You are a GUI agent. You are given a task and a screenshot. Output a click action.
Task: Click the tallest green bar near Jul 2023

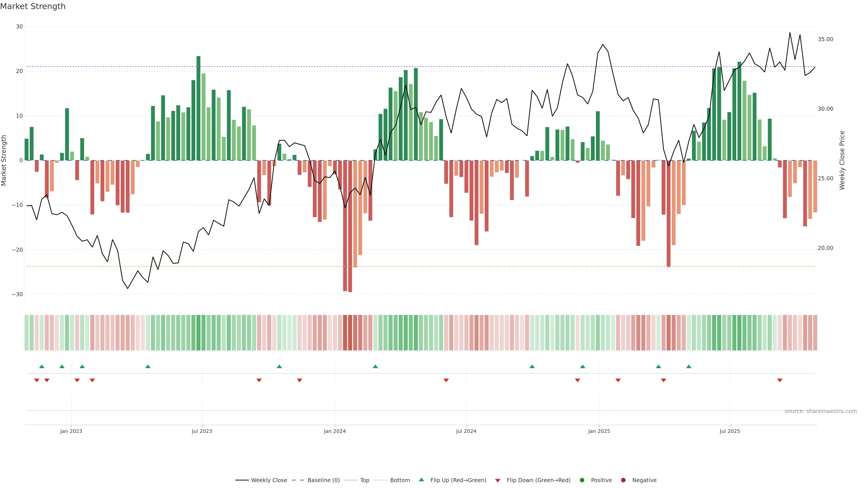pos(198,108)
